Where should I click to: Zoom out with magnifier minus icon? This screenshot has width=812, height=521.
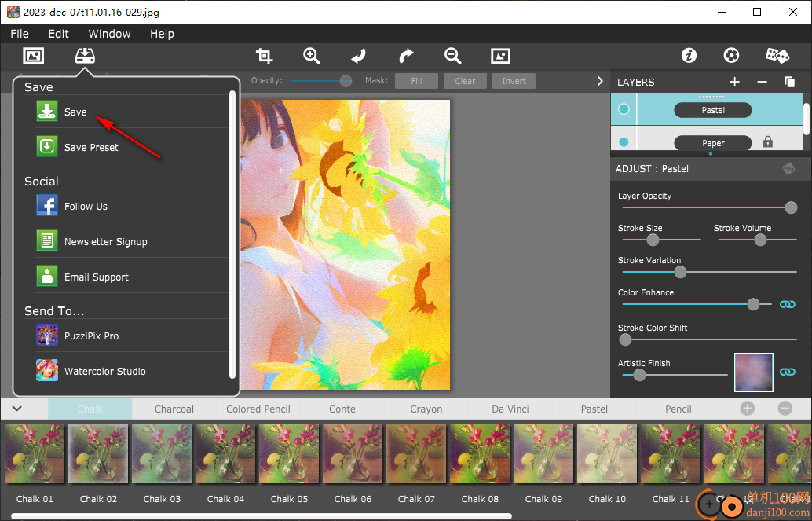point(452,56)
